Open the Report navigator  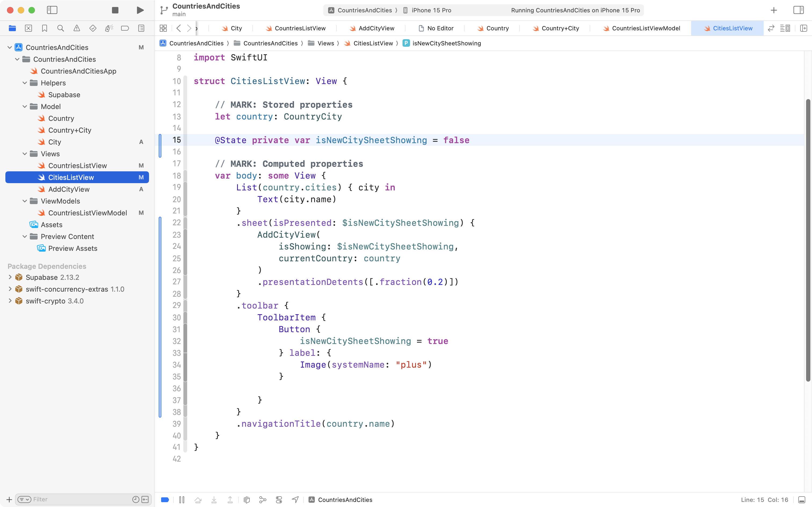(141, 28)
